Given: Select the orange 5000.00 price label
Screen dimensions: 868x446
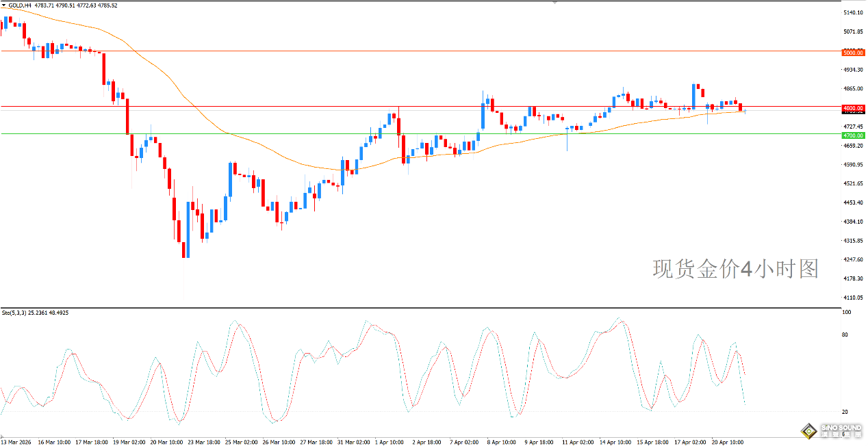Looking at the screenshot, I should point(853,52).
